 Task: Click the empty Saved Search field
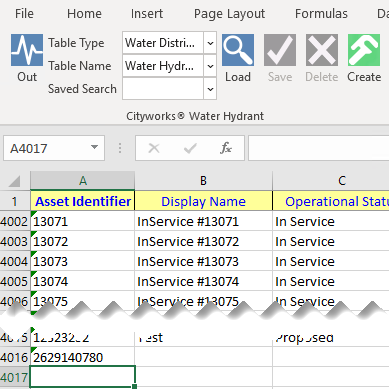(163, 89)
